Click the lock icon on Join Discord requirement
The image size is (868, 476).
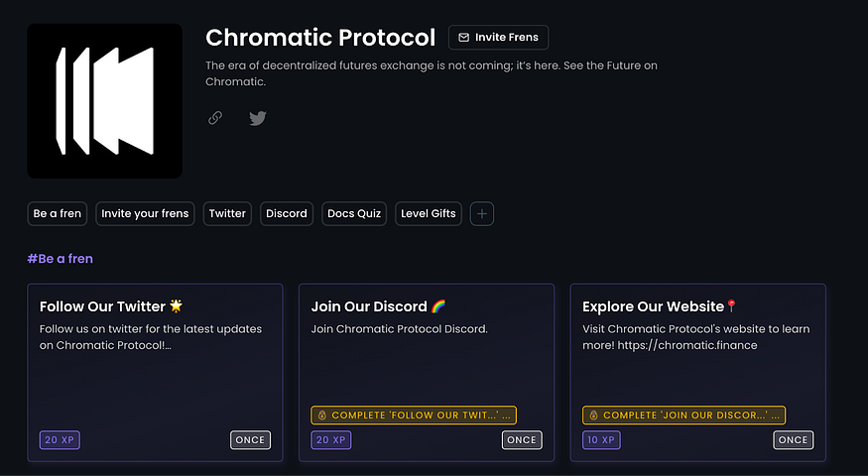tap(322, 416)
